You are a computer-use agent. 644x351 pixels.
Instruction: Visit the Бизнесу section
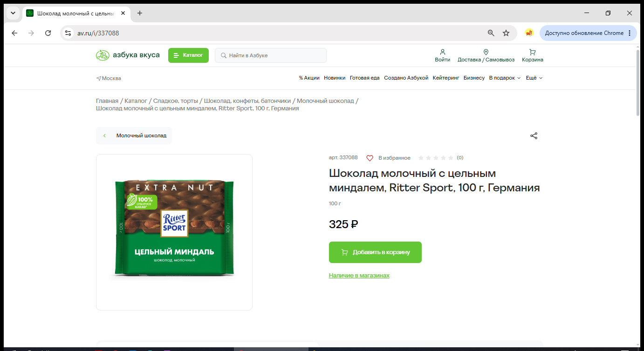474,78
